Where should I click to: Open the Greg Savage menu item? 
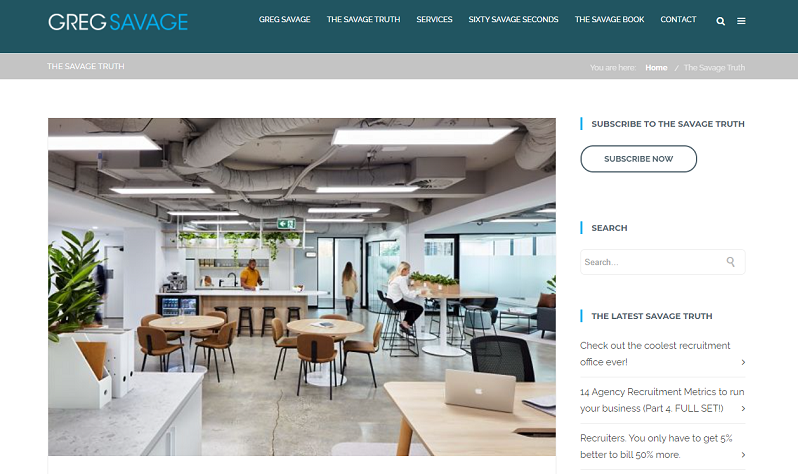click(x=284, y=19)
